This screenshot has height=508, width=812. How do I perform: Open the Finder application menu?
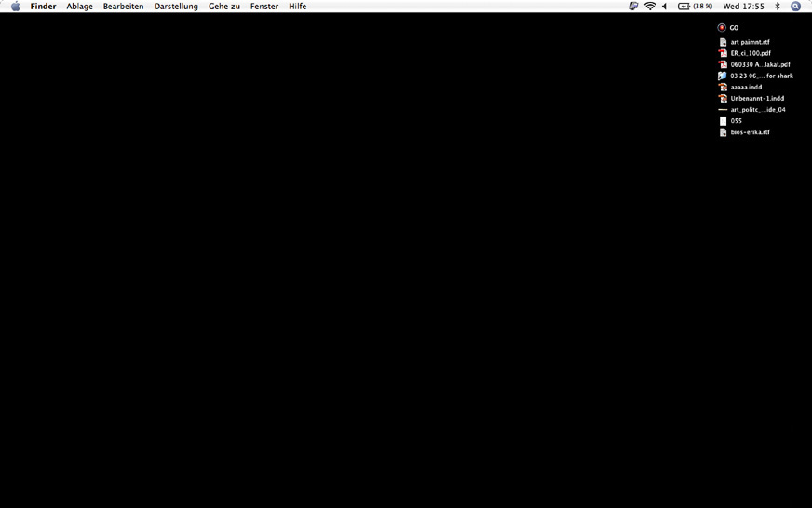(43, 7)
